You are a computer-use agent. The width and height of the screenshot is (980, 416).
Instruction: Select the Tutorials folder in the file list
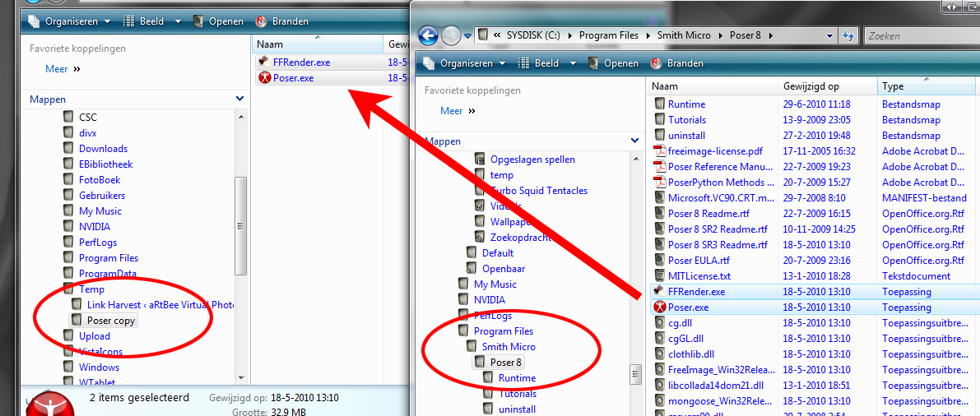pyautogui.click(x=686, y=120)
